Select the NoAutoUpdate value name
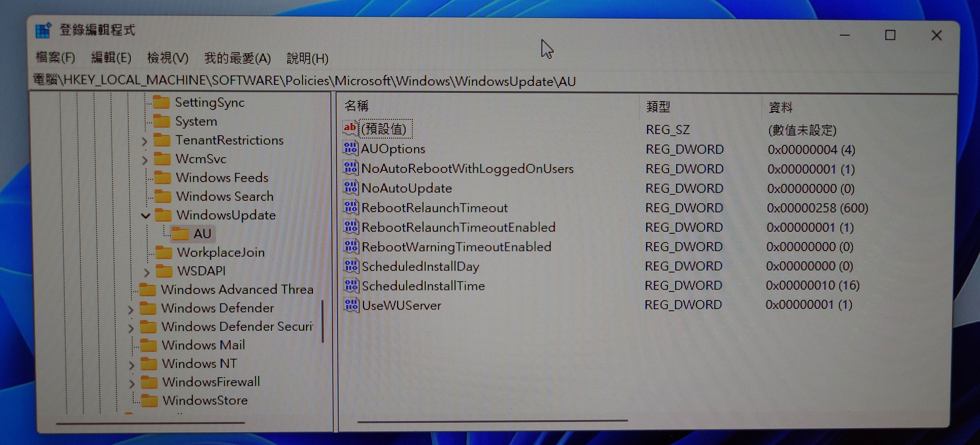Viewport: 980px width, 445px height. click(x=407, y=188)
